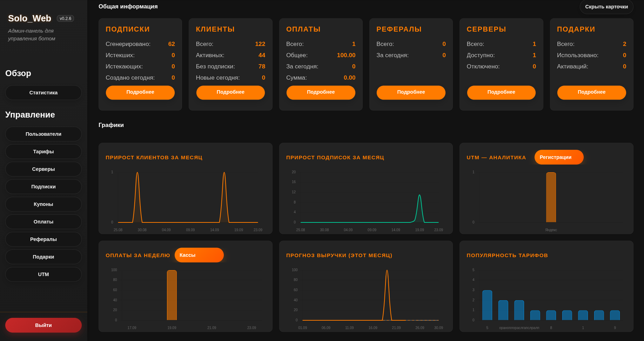Click the red Выйти logout button
This screenshot has height=341, width=644.
[43, 325]
